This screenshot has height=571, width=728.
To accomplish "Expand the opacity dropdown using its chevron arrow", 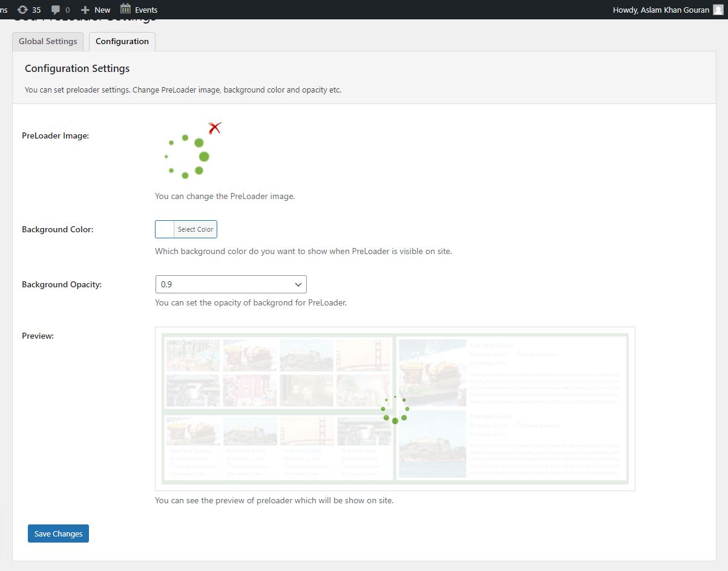I will [x=298, y=284].
